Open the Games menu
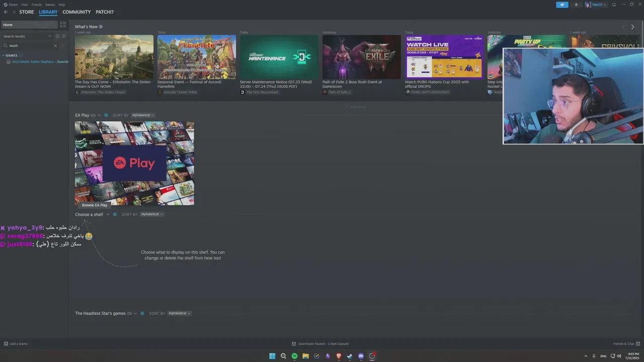Viewport: 644px width, 362px height. point(50,5)
